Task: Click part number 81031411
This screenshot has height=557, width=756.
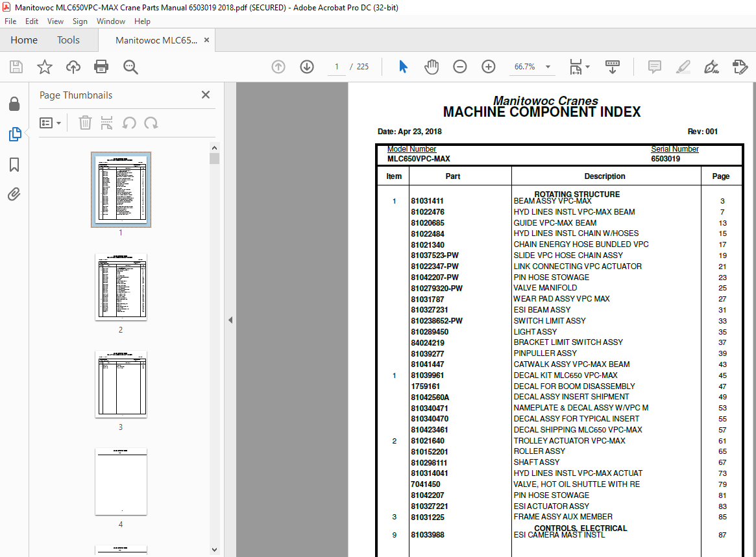Action: click(x=427, y=201)
